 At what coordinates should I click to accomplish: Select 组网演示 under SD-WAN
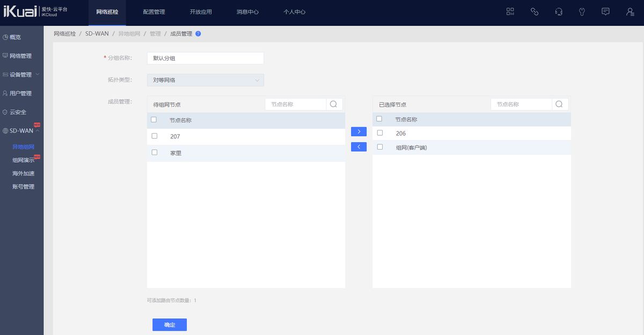pos(23,160)
